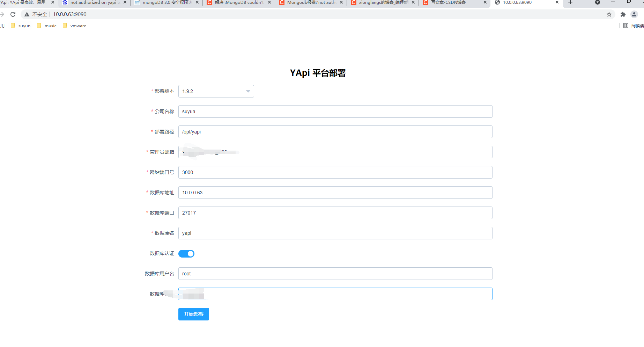Open the vmware bookmark folder

(74, 26)
